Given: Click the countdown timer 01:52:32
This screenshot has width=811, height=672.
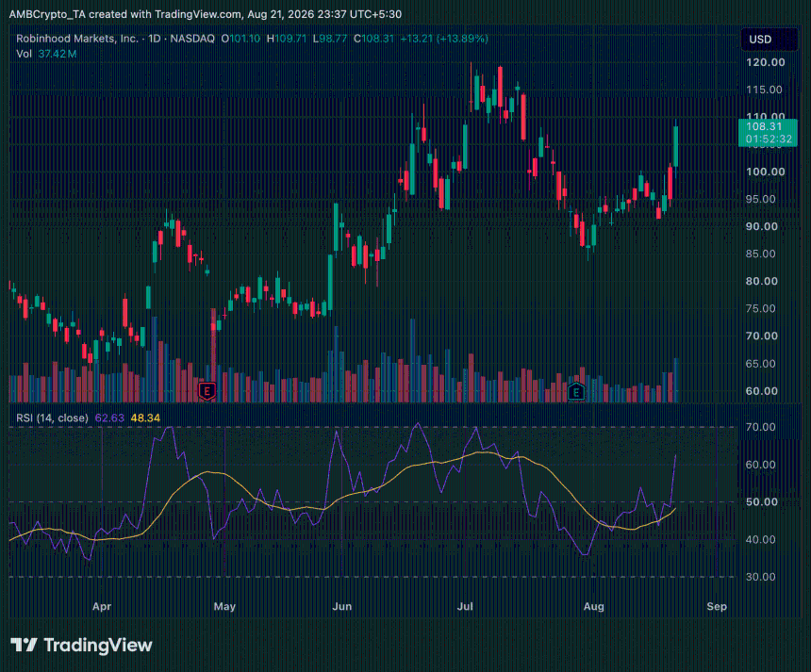Looking at the screenshot, I should coord(769,139).
